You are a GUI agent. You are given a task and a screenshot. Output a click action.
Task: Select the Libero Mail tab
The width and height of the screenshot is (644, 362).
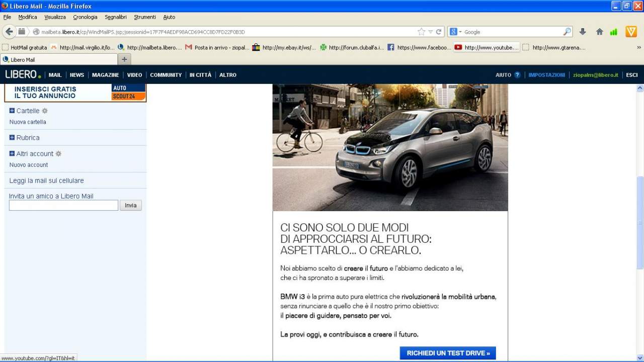coord(58,59)
